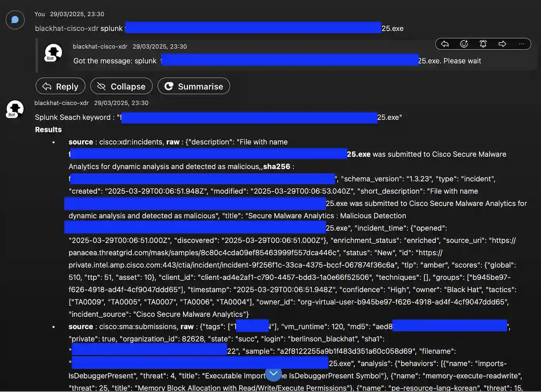Viewport: 541px width, 392px height.
Task: Collapse the bot message thread
Action: point(121,86)
